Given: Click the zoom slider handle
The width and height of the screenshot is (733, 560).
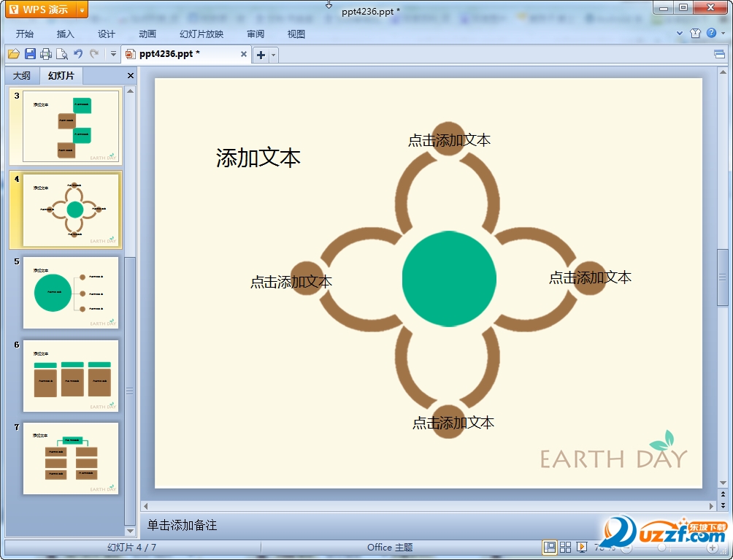Looking at the screenshot, I should 662,547.
